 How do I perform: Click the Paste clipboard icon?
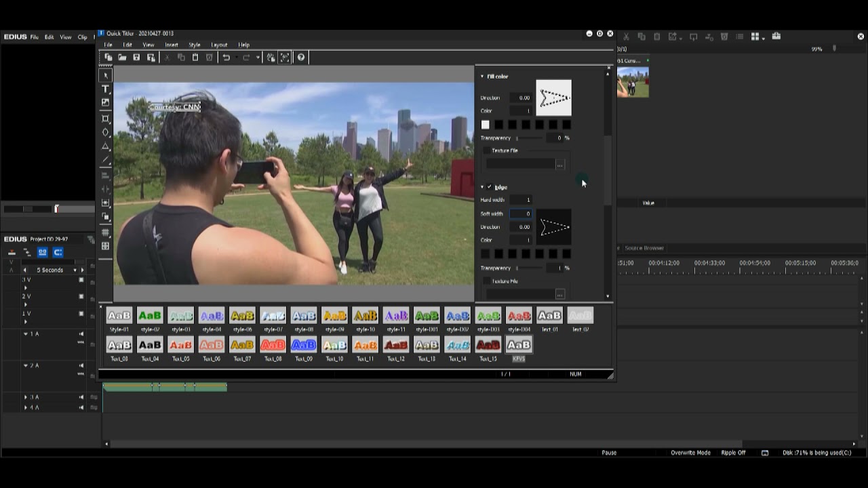[195, 58]
